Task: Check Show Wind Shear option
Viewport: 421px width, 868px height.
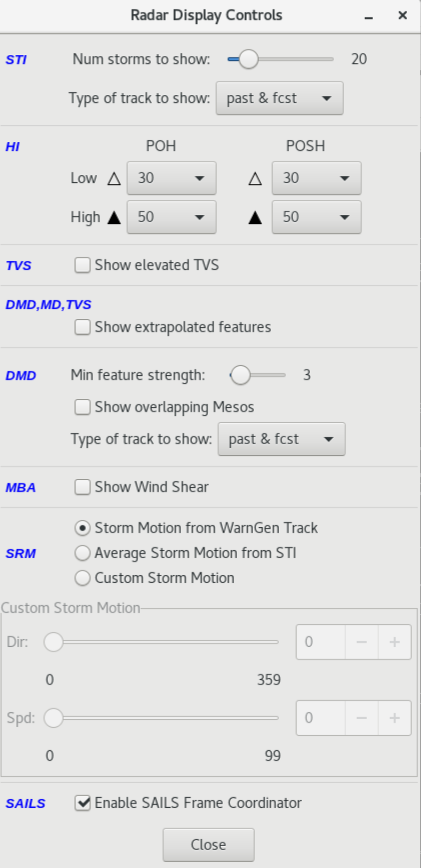Action: pyautogui.click(x=82, y=487)
